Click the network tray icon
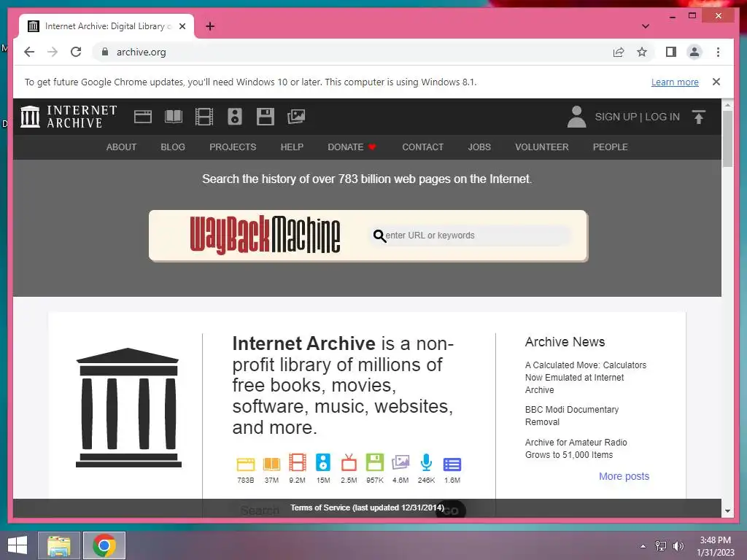The height and width of the screenshot is (560, 747). tap(661, 546)
